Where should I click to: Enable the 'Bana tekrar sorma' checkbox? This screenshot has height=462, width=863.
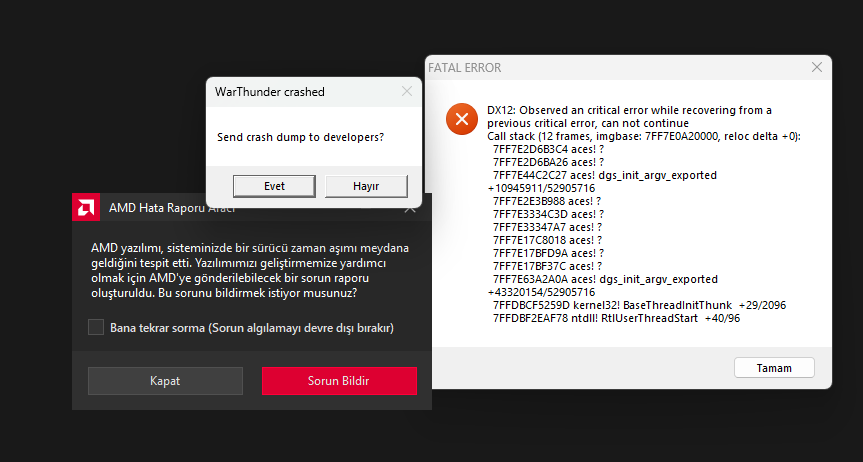pyautogui.click(x=96, y=327)
